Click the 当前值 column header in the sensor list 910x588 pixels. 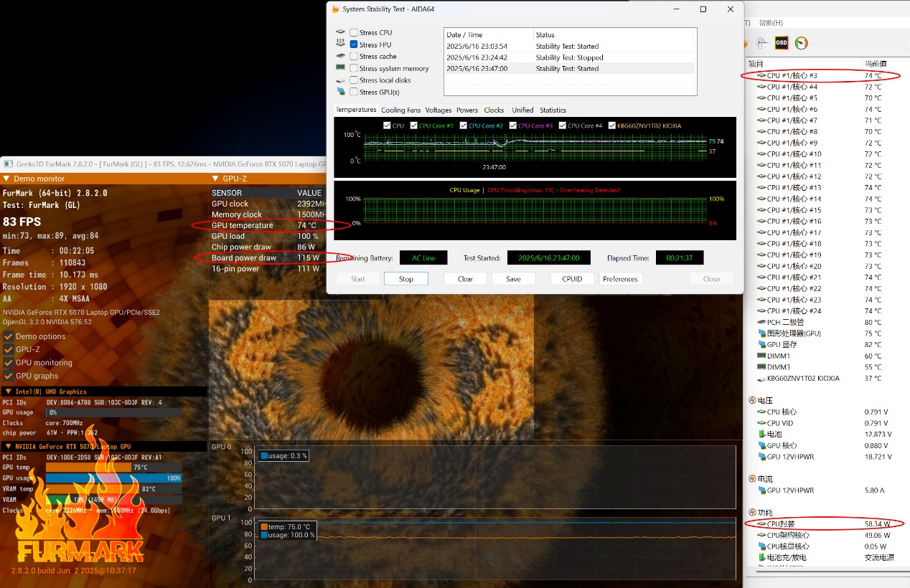click(886, 64)
